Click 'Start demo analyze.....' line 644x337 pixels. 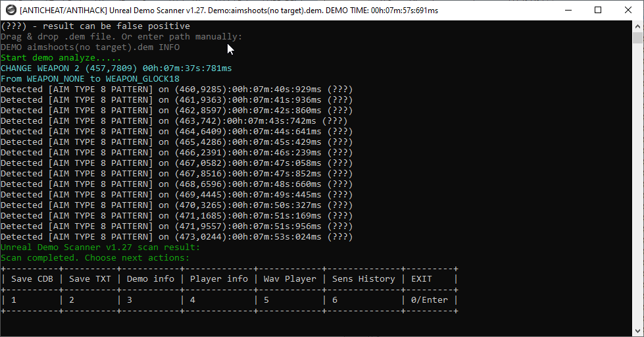coord(61,58)
